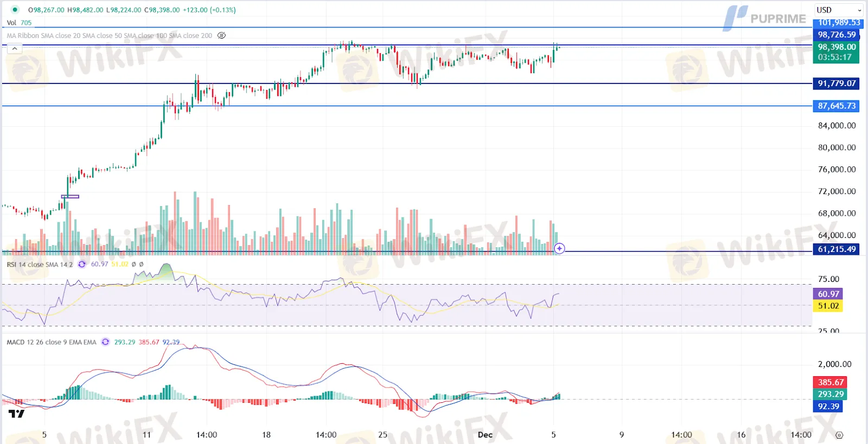
Task: Click the 9 date label on the time axis
Action: pyautogui.click(x=622, y=435)
